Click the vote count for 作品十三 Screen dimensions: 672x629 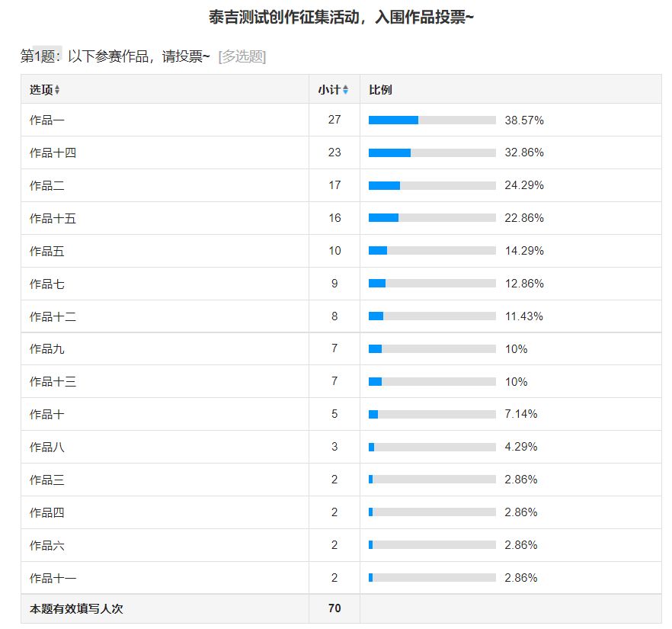click(334, 382)
